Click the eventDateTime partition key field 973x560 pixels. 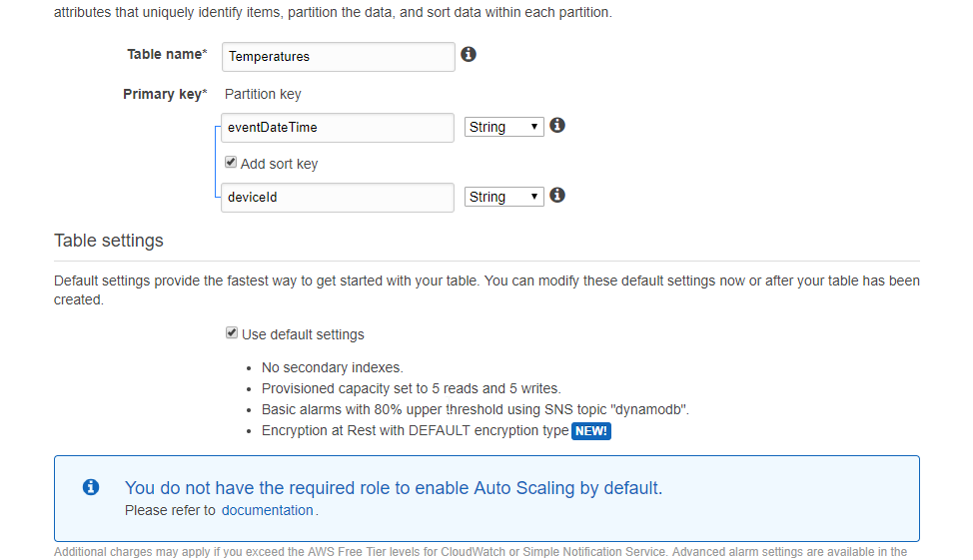click(x=338, y=128)
